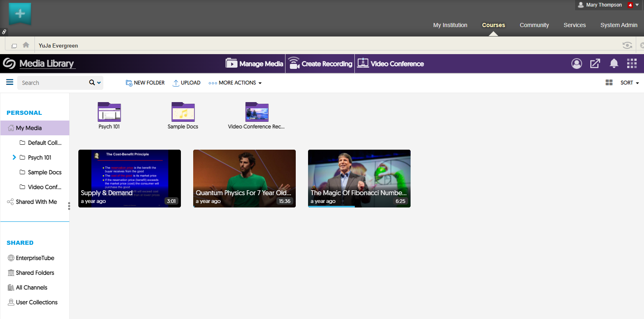Open Quantum Physics For 7 Year Old video

pos(244,178)
